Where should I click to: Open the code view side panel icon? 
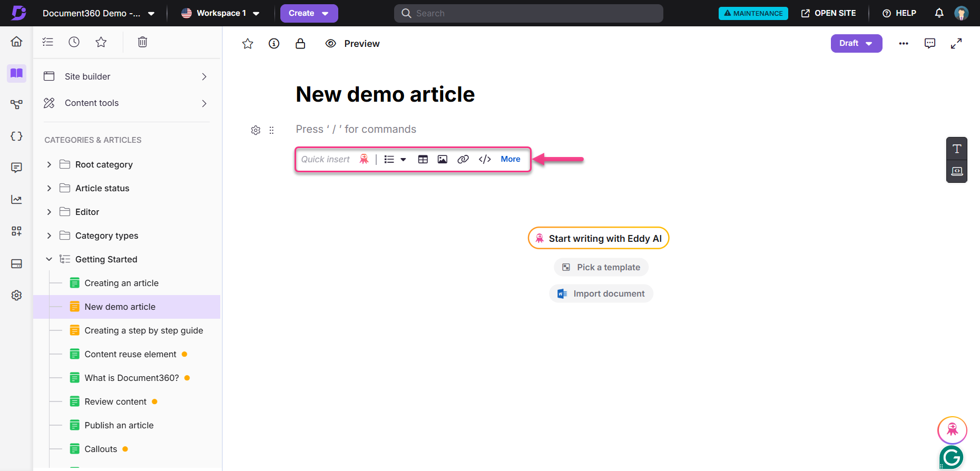coord(957,171)
